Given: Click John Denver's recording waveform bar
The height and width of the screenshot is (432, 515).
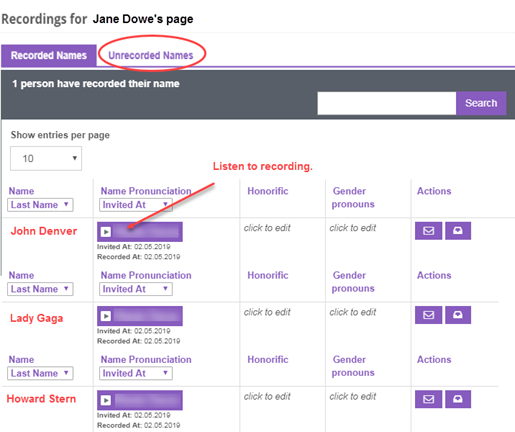Looking at the screenshot, I should (x=147, y=232).
